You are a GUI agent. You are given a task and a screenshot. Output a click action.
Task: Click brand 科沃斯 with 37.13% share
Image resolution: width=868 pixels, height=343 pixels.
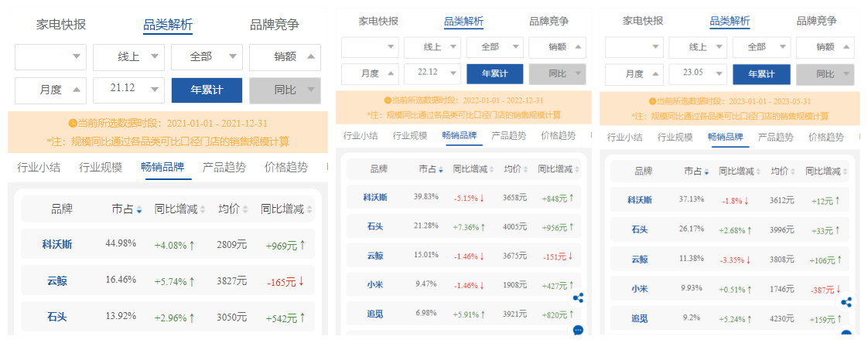[x=639, y=200]
